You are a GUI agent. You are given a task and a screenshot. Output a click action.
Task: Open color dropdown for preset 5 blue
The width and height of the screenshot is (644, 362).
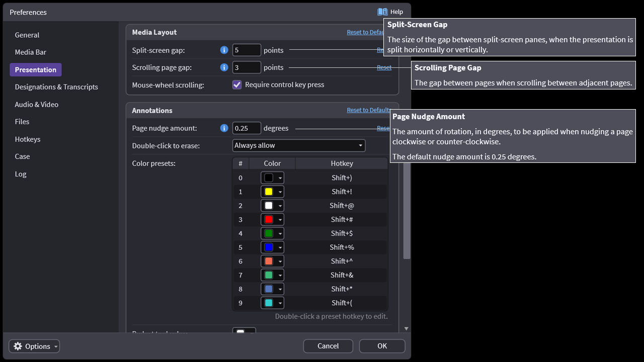(x=280, y=247)
